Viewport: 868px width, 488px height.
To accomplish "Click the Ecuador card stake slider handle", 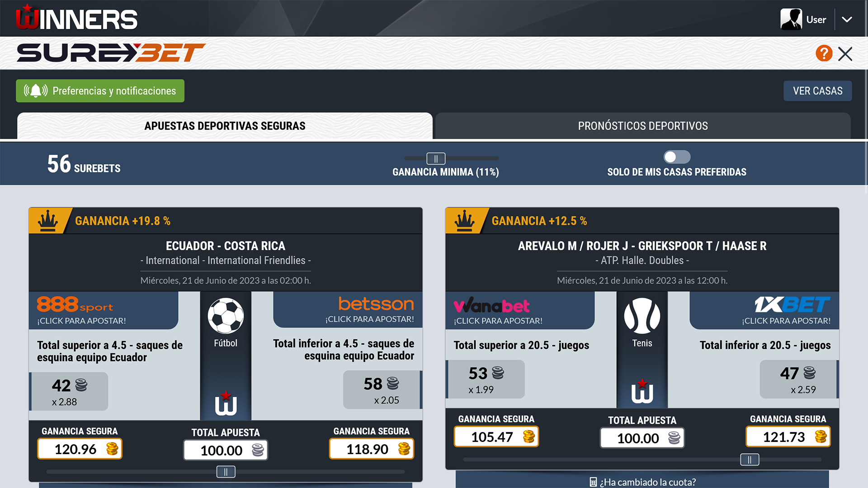I will click(x=226, y=472).
